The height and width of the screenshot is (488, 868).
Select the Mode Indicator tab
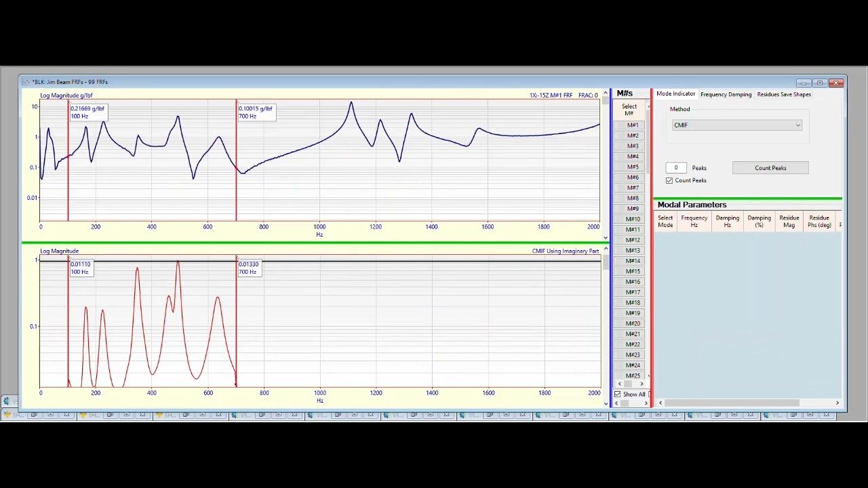click(x=675, y=94)
